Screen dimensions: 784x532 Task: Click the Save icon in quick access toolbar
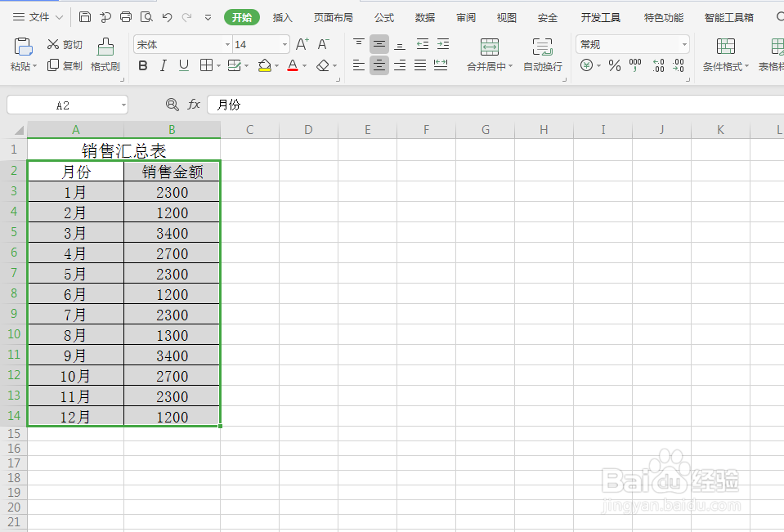click(85, 17)
